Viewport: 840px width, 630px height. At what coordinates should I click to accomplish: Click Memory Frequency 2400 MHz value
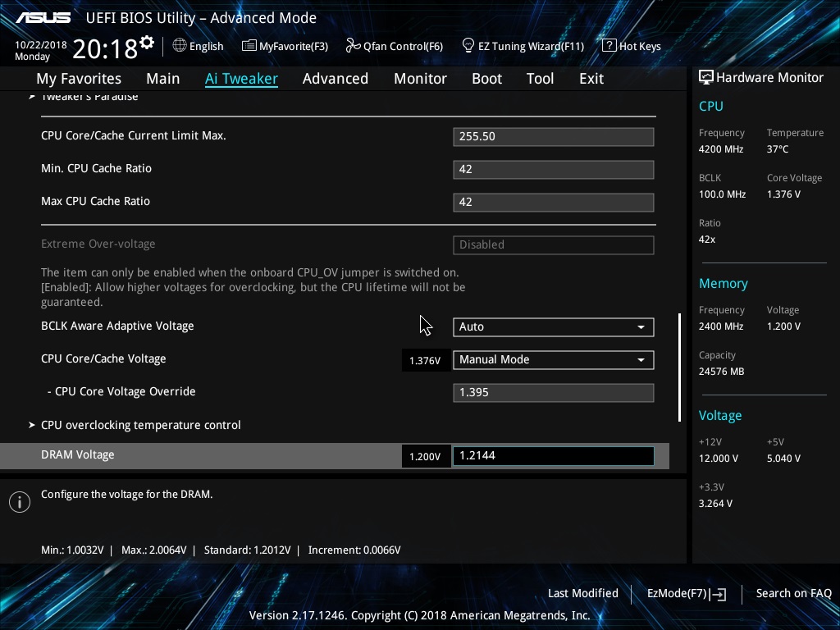pyautogui.click(x=720, y=326)
